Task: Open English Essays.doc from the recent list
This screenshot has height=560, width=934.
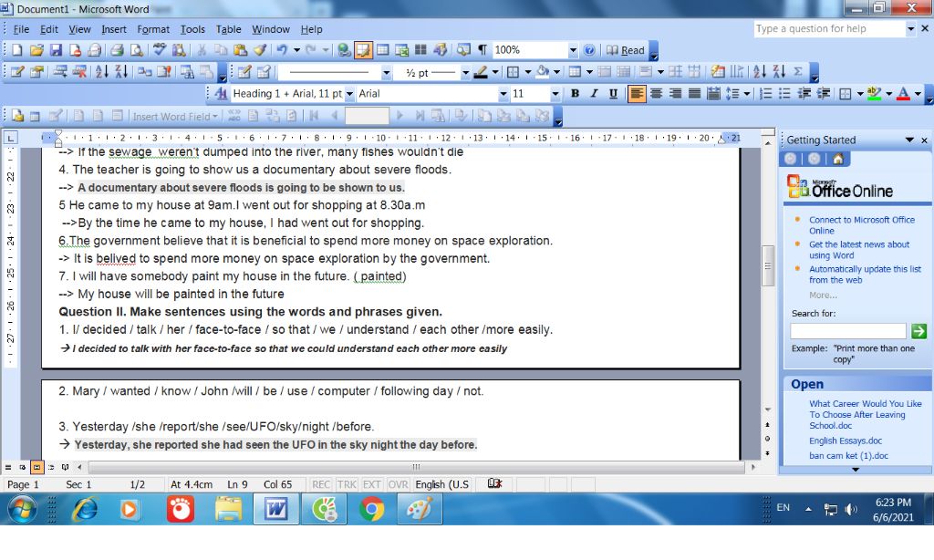Action: (x=846, y=441)
